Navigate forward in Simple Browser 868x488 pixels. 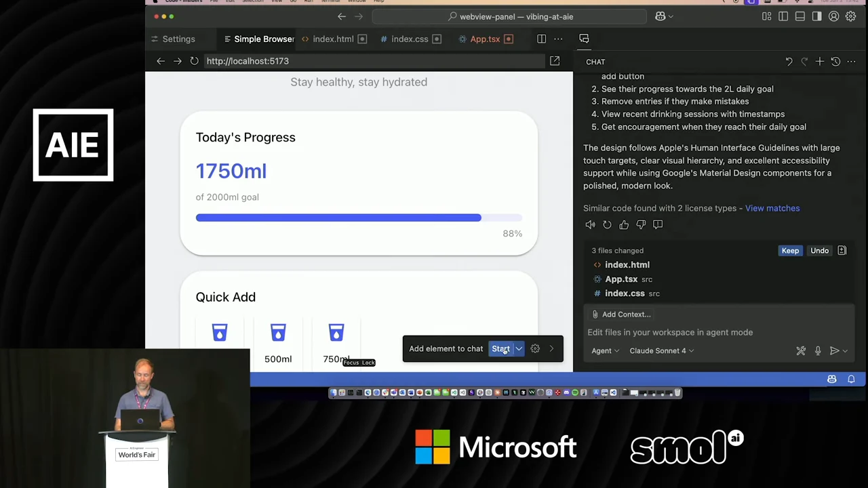(177, 61)
